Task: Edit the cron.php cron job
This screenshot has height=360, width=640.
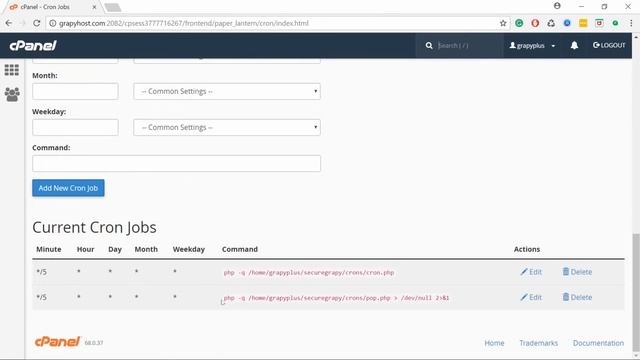Action: 531,272
